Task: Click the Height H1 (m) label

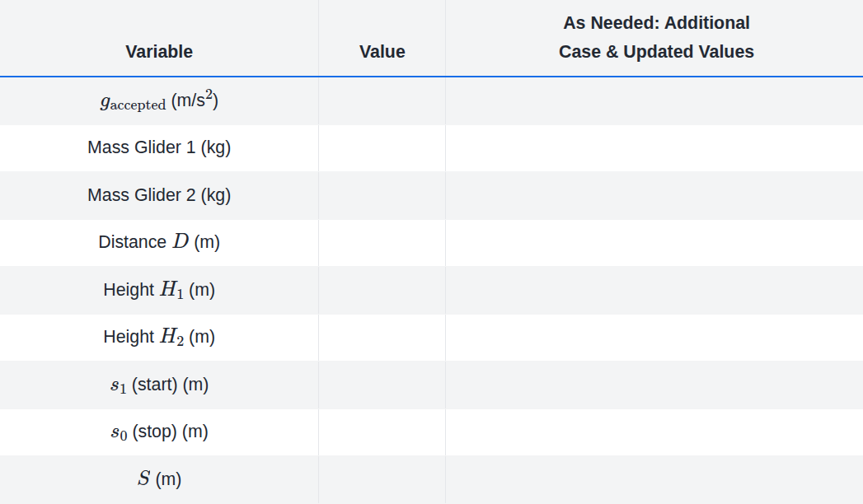Action: [x=159, y=290]
